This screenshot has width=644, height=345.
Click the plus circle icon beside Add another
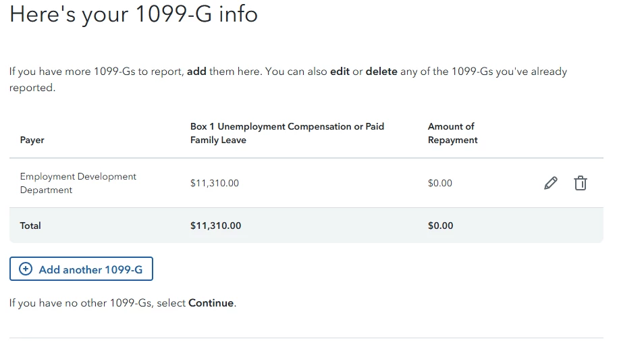point(26,269)
